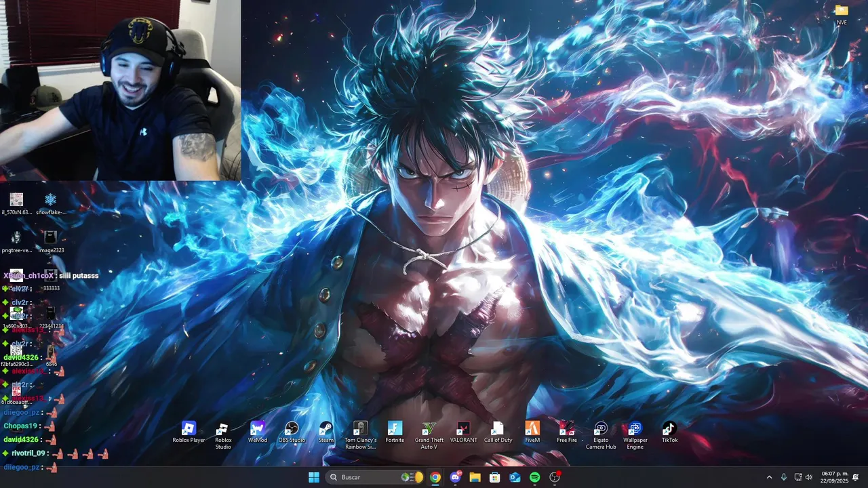Launch Tom Clancy's Rainbow Six shortcut
The image size is (868, 488).
click(x=361, y=435)
